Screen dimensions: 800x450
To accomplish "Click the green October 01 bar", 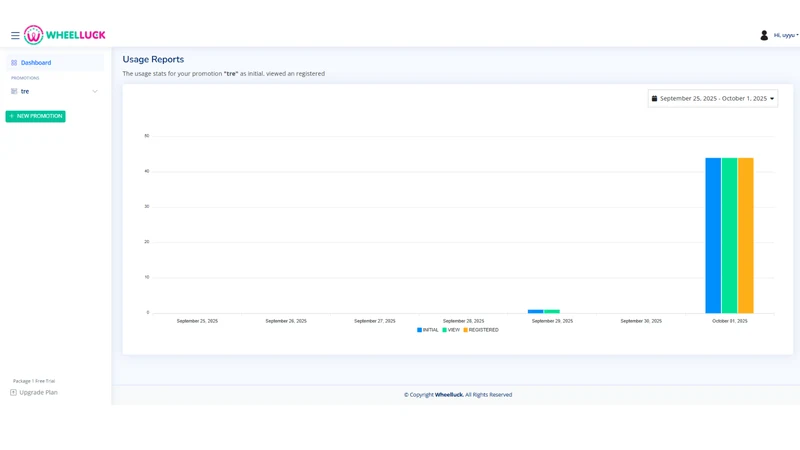I will [730, 235].
